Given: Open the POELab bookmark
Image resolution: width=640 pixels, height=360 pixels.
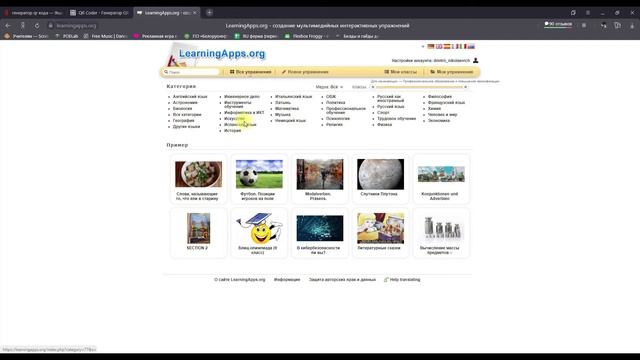Looking at the screenshot, I should click(x=67, y=36).
